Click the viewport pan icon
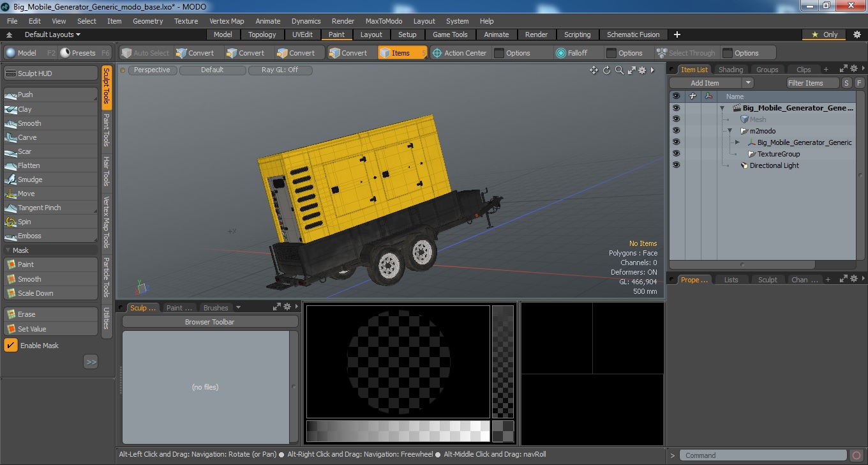The height and width of the screenshot is (465, 868). 594,70
